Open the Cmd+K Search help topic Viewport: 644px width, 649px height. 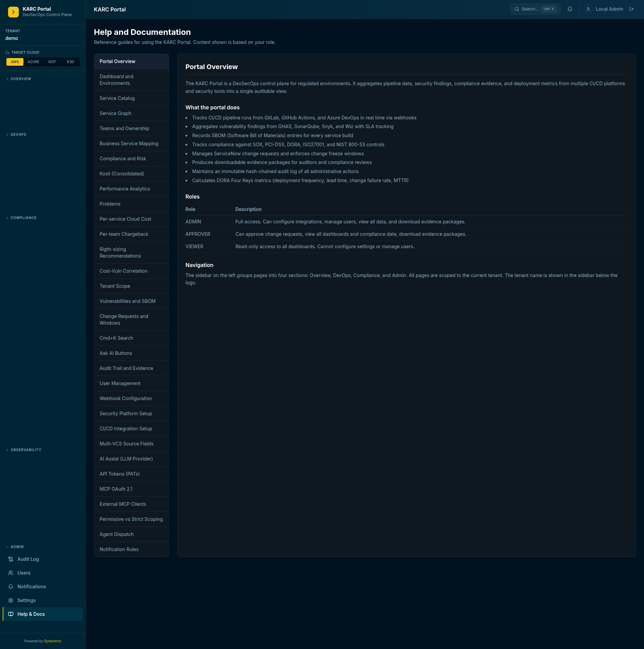point(131,339)
